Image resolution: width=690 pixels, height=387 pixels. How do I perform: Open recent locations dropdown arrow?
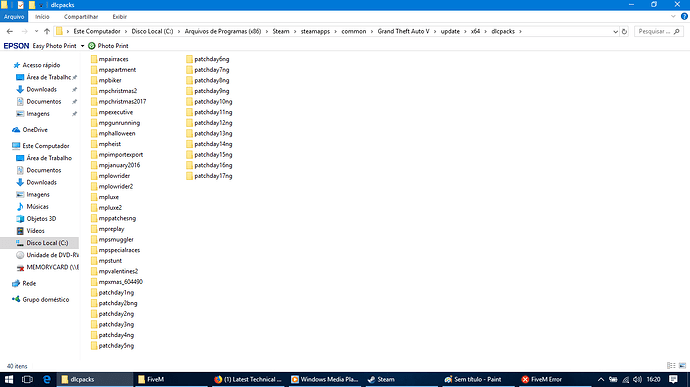point(36,31)
